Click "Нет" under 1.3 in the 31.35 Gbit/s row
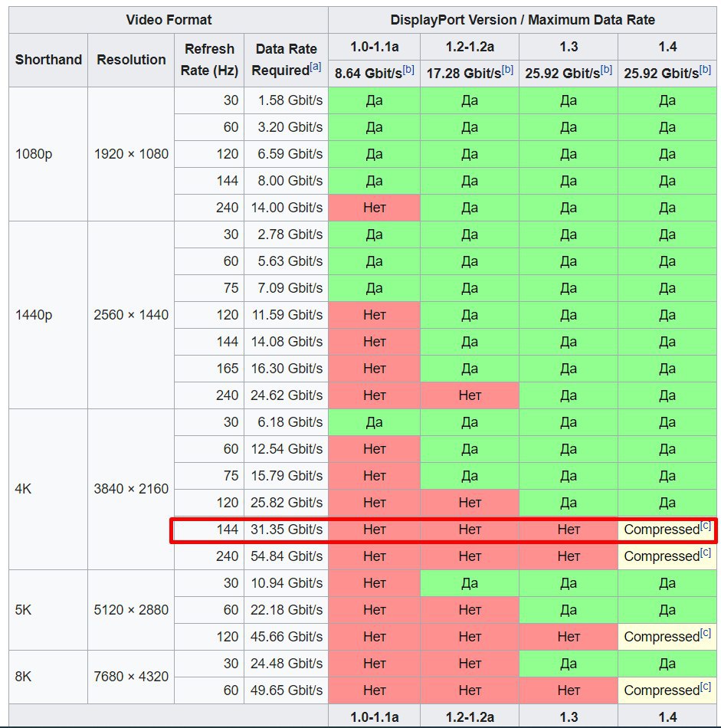The height and width of the screenshot is (728, 721). click(569, 530)
